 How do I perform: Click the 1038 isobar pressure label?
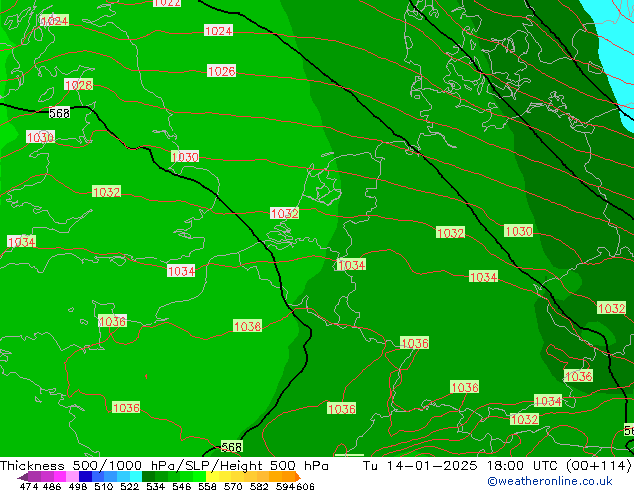click(247, 326)
